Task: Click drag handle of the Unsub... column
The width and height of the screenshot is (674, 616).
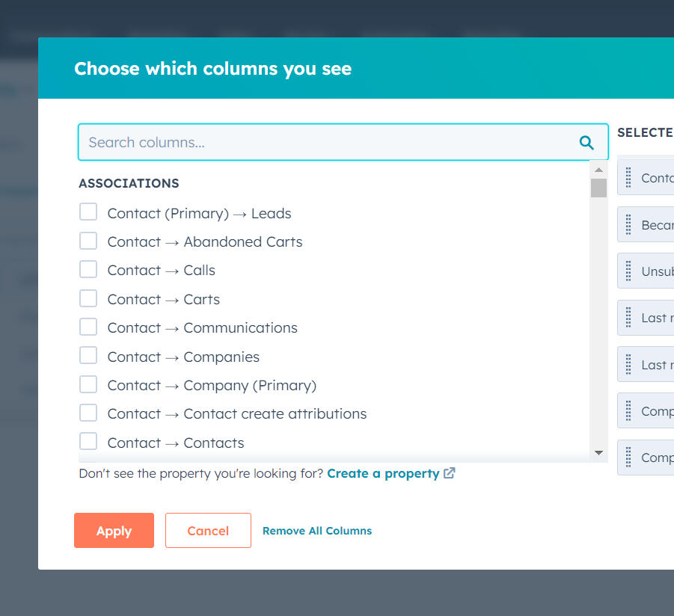Action: (x=628, y=271)
